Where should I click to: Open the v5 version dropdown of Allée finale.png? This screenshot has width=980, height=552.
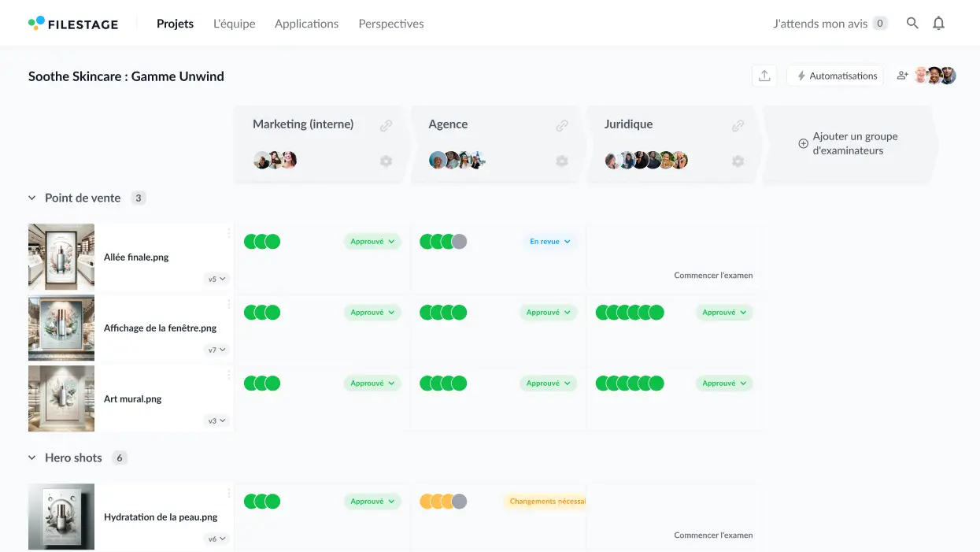(216, 278)
